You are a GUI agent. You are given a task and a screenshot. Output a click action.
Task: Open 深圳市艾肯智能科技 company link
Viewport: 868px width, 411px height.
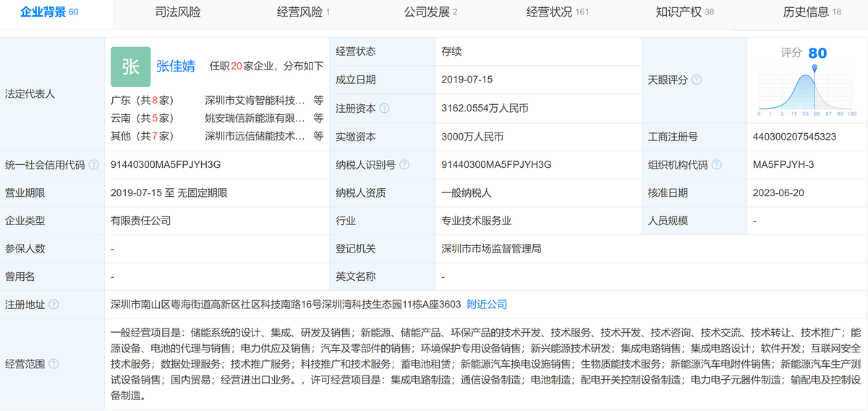click(255, 101)
